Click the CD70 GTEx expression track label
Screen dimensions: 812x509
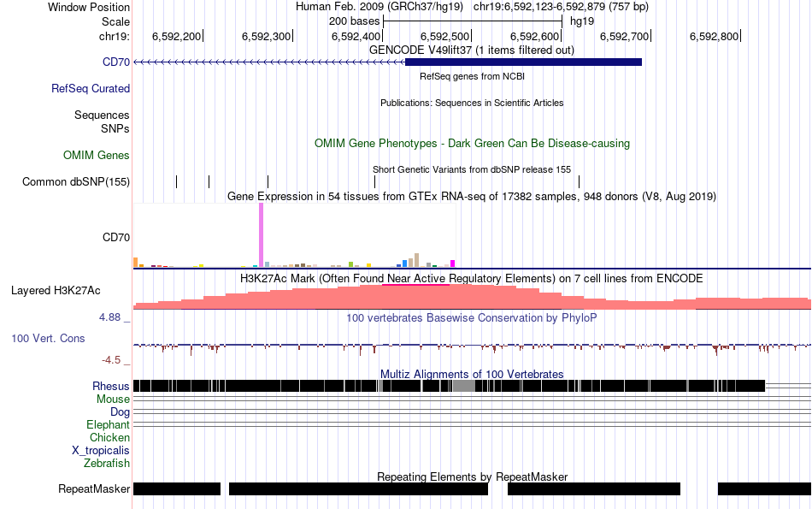[116, 238]
